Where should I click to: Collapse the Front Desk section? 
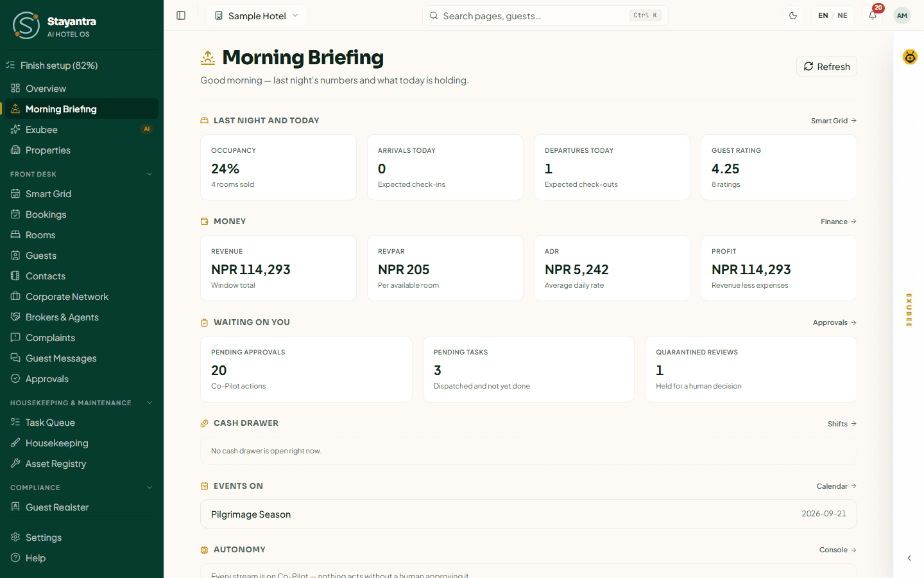(150, 174)
